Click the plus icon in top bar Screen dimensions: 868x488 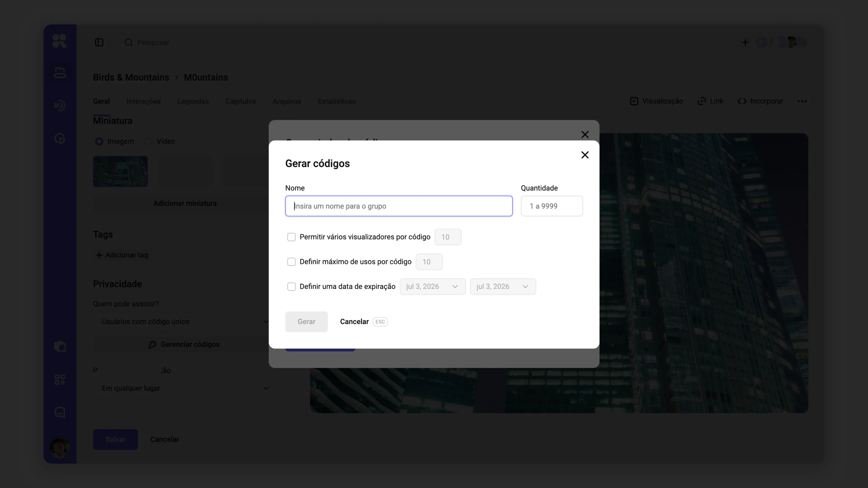(x=745, y=42)
